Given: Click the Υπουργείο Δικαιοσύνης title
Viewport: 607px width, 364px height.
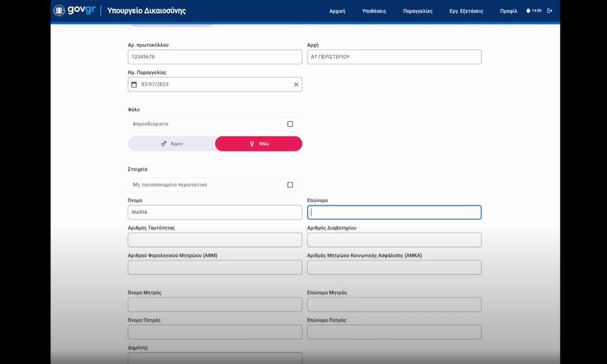Looking at the screenshot, I should click(147, 11).
